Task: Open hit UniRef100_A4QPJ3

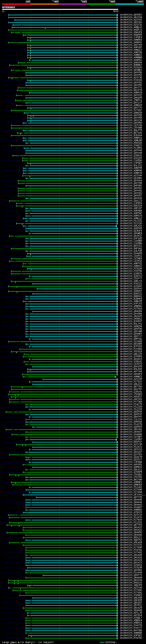Action: tap(131, 30)
